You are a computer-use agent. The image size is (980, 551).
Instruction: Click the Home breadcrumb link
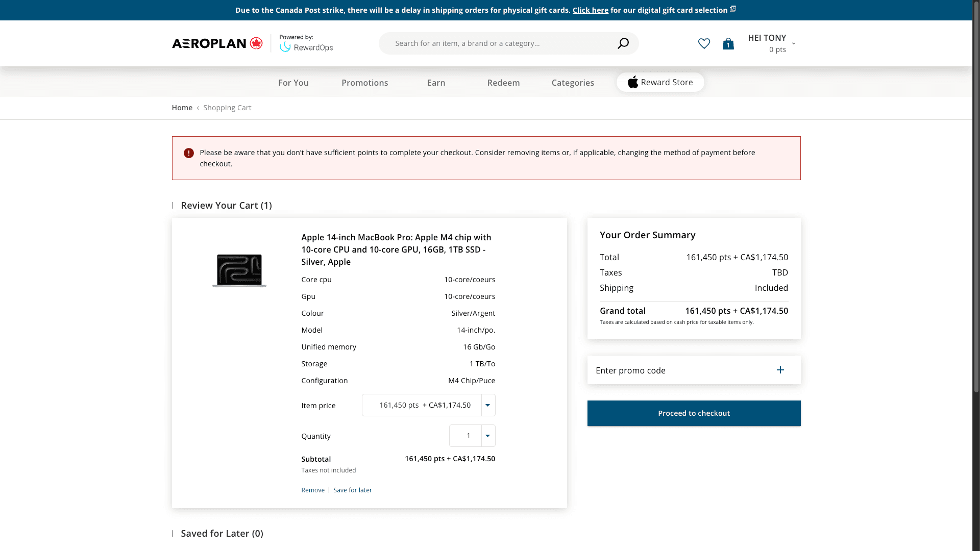pos(182,108)
